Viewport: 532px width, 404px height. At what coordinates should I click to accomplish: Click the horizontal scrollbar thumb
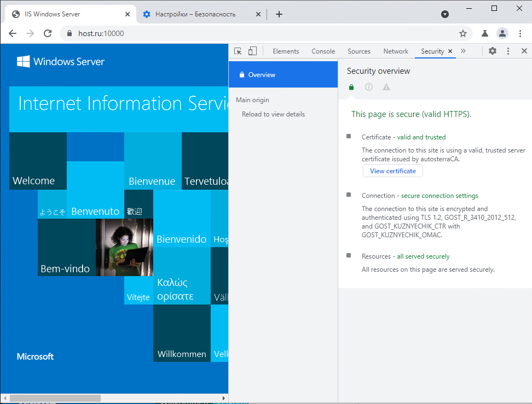coord(55,398)
